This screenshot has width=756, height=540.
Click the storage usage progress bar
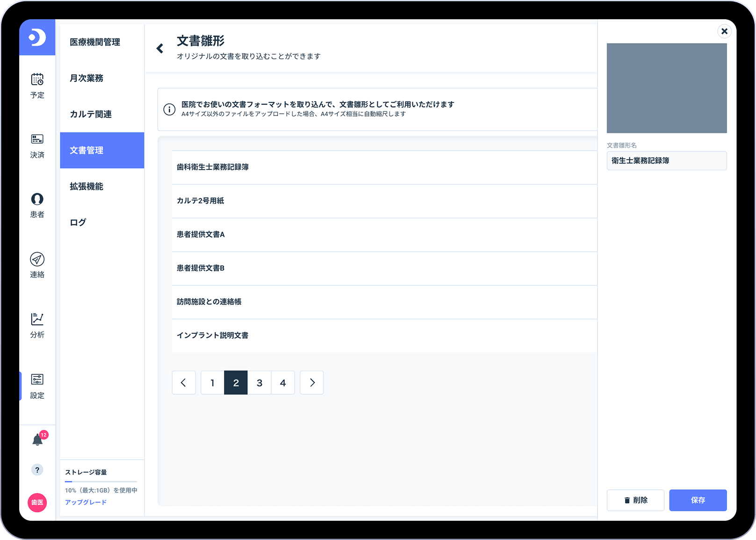(x=101, y=481)
